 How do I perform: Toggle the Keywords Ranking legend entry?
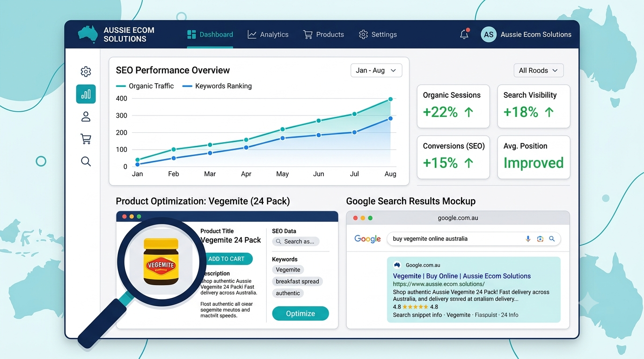[217, 86]
